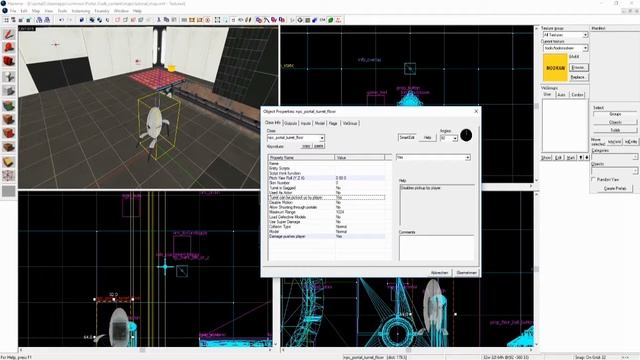
Task: Toggle the texture application tool
Action: (x=9, y=106)
